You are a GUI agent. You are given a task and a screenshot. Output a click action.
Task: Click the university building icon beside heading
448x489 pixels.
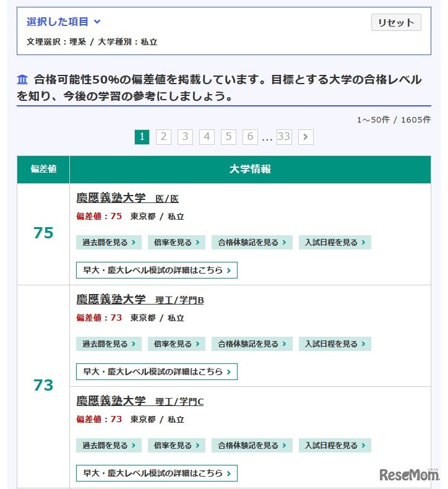22,79
